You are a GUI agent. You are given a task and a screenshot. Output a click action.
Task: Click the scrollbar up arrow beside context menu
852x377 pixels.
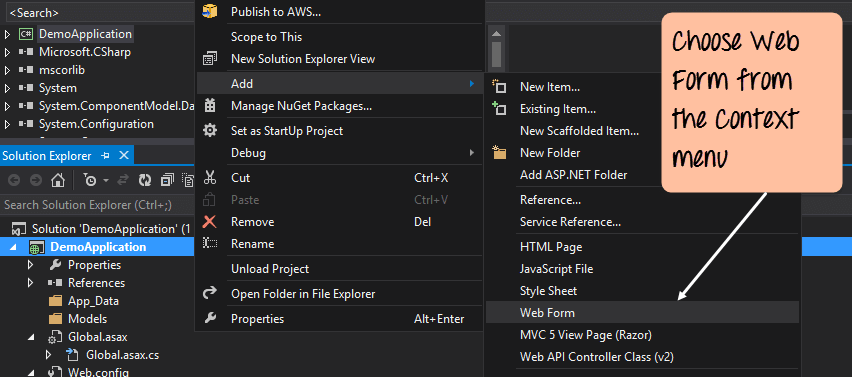[x=496, y=34]
